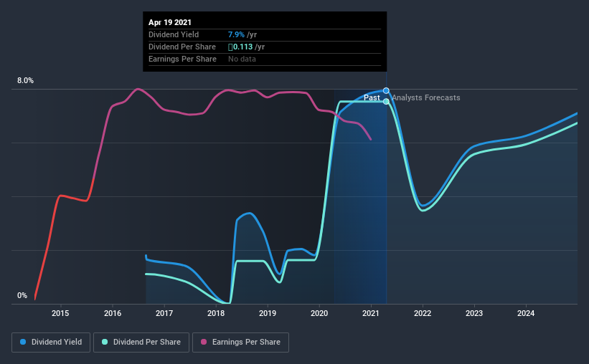Click the blue Dividend Yield data point marker
This screenshot has height=364, width=589.
(386, 91)
